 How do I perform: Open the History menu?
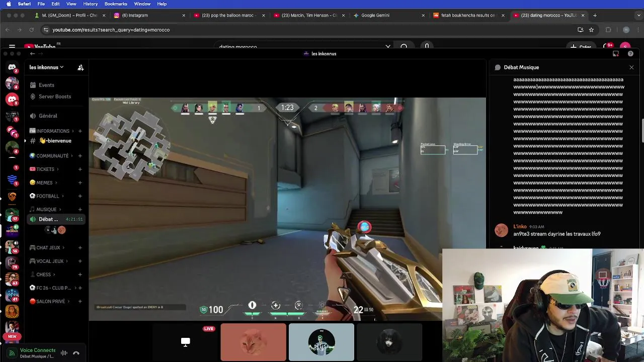[x=90, y=4]
